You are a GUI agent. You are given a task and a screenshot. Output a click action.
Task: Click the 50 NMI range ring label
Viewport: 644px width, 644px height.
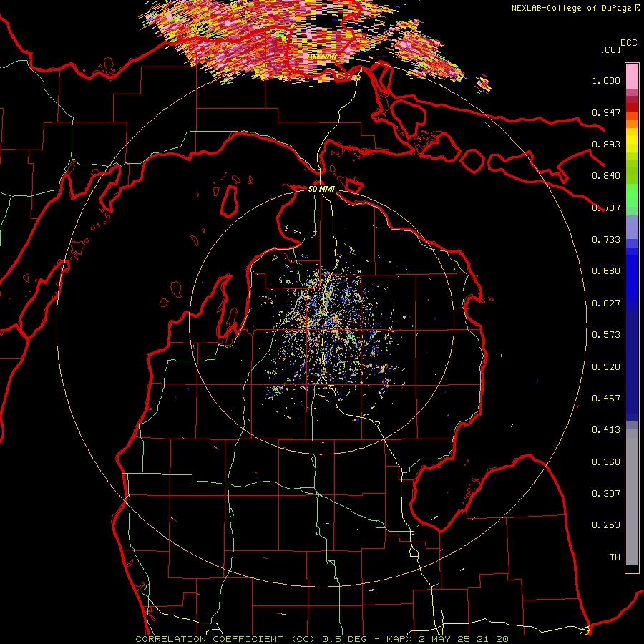321,189
